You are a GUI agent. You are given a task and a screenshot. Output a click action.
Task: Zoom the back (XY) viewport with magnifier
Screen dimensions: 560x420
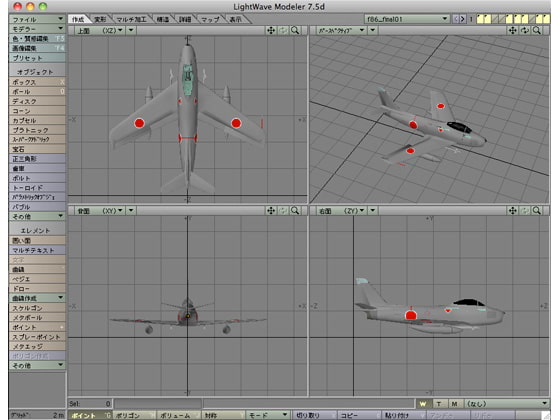295,211
